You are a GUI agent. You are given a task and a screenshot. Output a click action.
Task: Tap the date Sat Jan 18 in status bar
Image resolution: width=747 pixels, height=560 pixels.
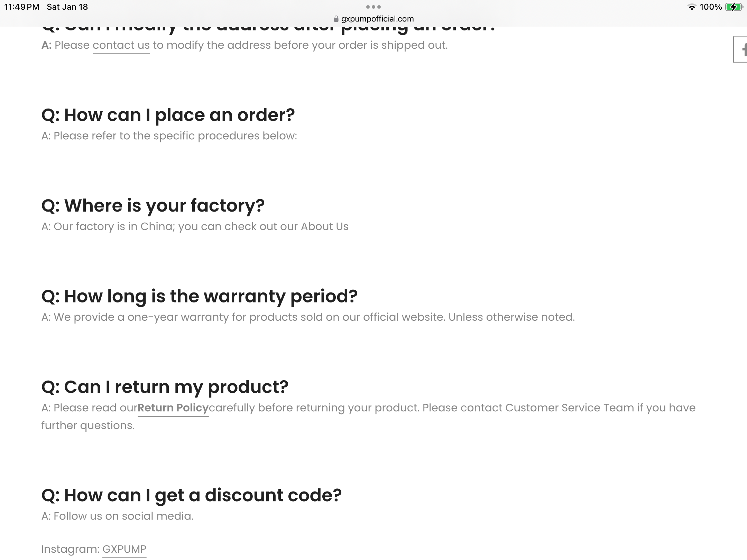(67, 7)
